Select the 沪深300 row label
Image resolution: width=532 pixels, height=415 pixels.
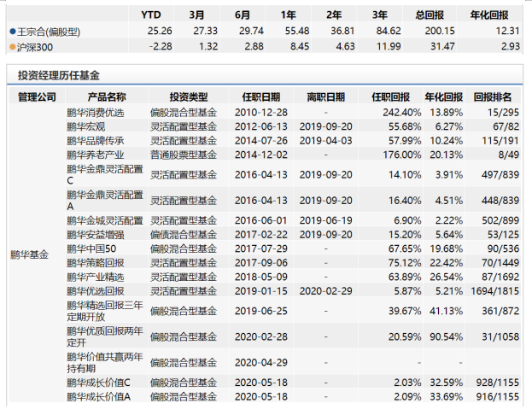pos(35,47)
